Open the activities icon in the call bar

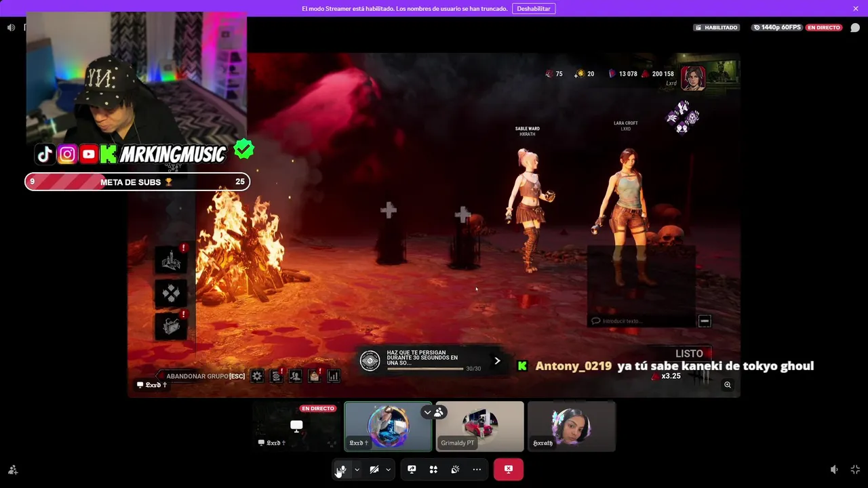click(x=433, y=469)
